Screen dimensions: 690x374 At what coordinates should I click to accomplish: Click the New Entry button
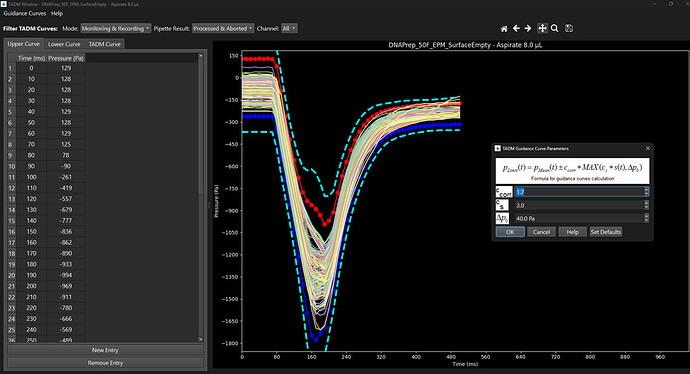[105, 350]
